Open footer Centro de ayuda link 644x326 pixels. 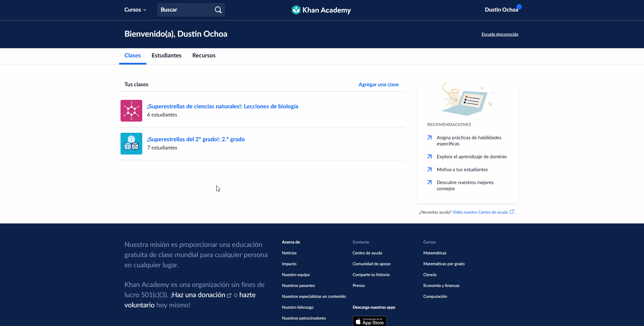pos(367,253)
